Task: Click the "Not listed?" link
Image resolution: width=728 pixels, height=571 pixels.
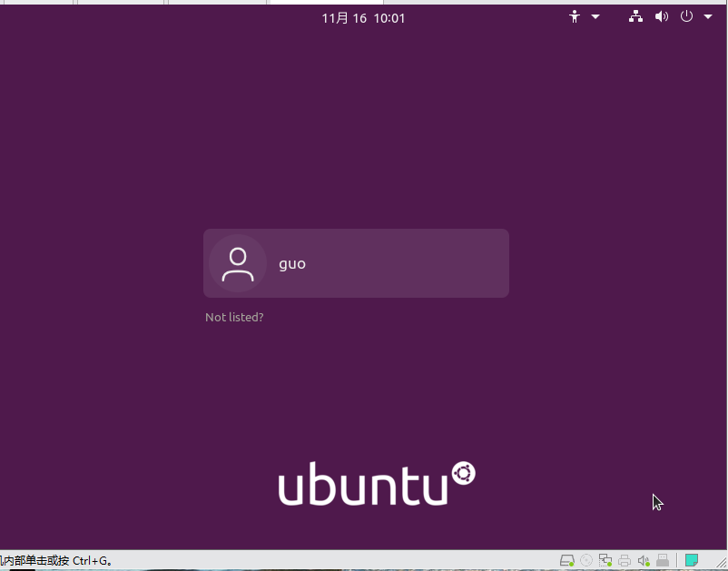Action: (234, 317)
